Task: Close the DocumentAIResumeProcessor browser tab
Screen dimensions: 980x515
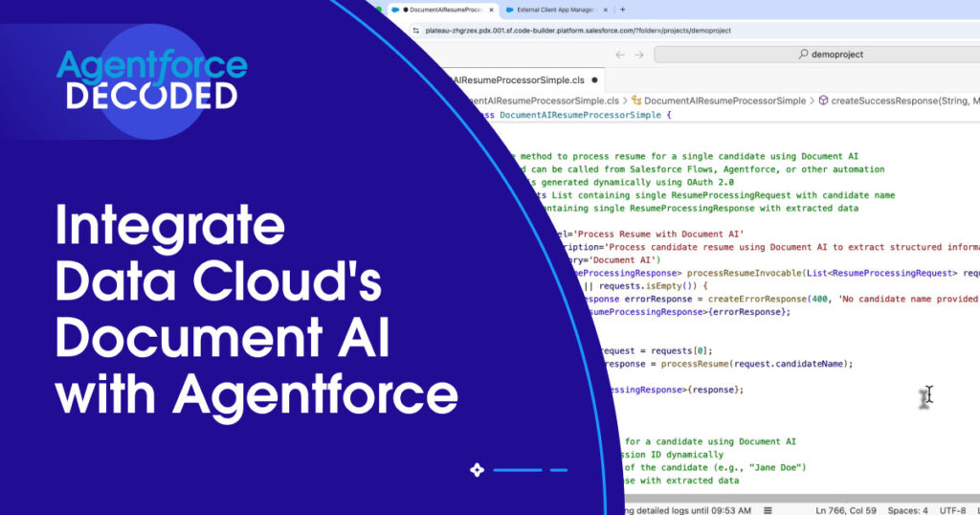Action: pyautogui.click(x=492, y=10)
